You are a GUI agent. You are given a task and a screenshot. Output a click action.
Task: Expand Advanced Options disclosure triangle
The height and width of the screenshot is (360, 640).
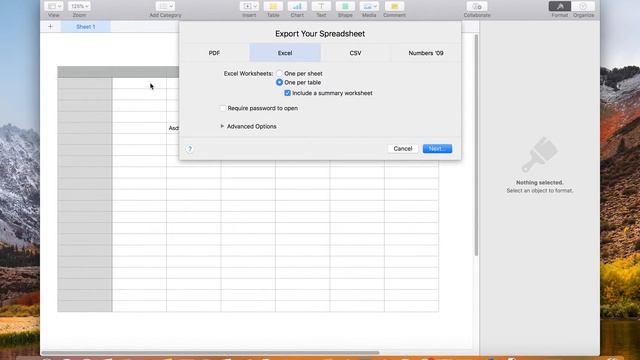click(x=222, y=126)
